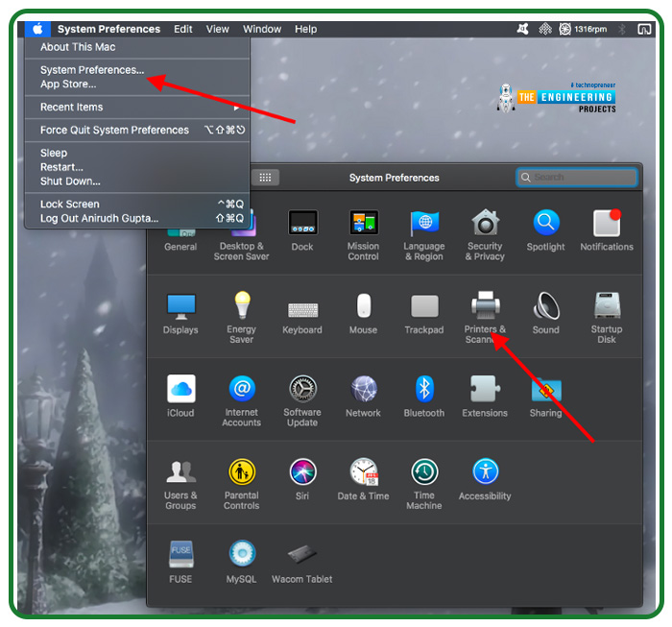The width and height of the screenshot is (672, 627).
Task: Select Lock Screen menu item
Action: [x=137, y=204]
